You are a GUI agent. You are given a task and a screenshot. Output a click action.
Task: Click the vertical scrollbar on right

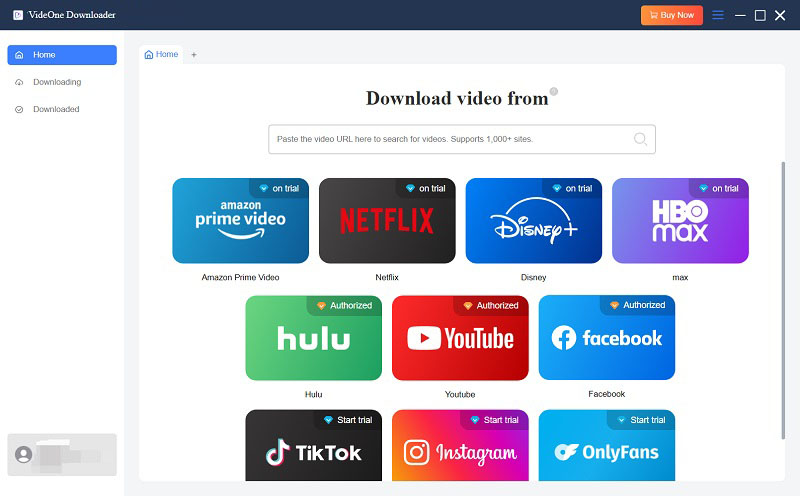783,300
